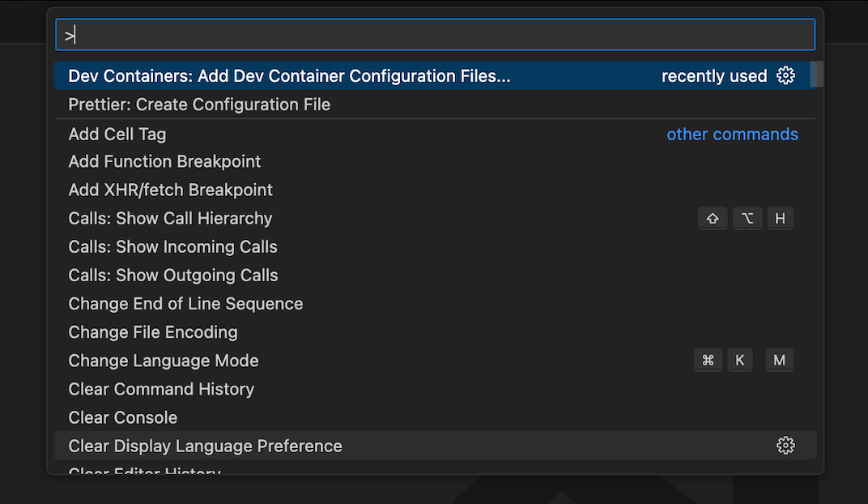Click the M keybinding badge
This screenshot has width=868, height=504.
point(780,360)
